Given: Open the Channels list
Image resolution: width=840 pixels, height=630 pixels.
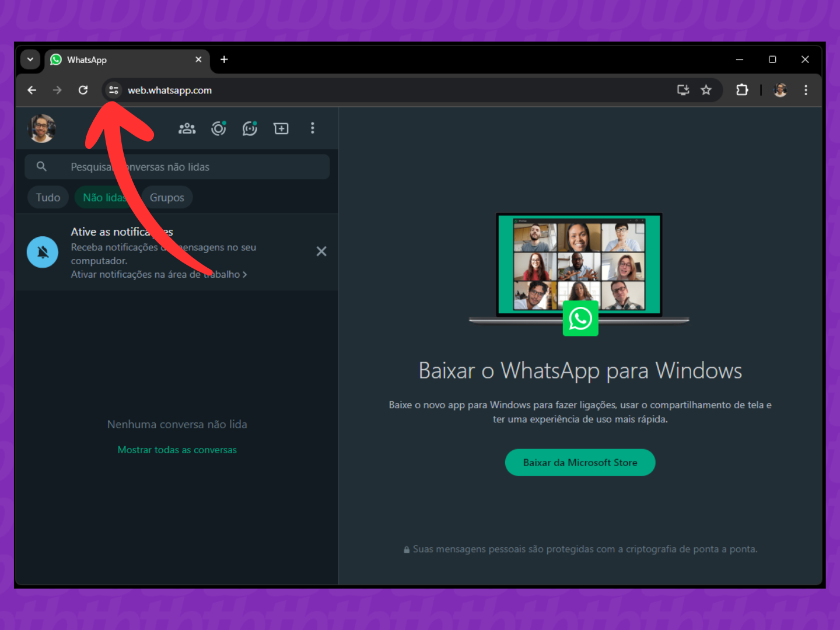Looking at the screenshot, I should 250,128.
